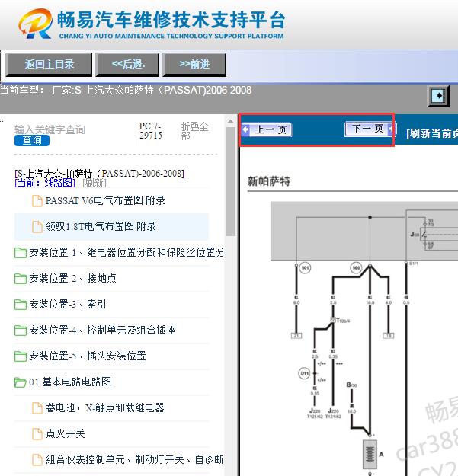Click the node 500 circle in diagram
Viewport: 458px width, 476px height.
point(356,268)
